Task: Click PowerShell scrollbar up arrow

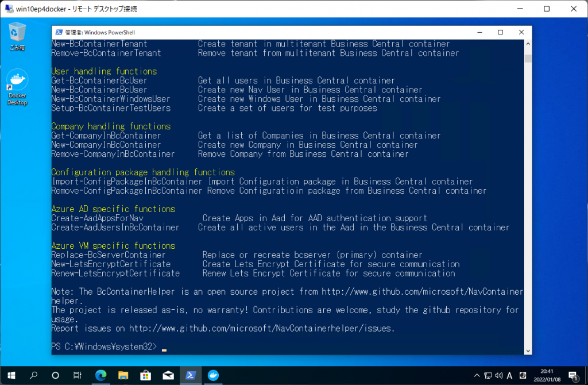Action: pyautogui.click(x=528, y=44)
